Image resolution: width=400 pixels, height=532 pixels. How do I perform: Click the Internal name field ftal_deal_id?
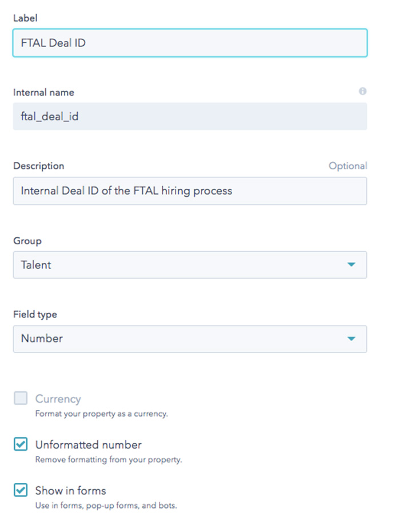(190, 116)
